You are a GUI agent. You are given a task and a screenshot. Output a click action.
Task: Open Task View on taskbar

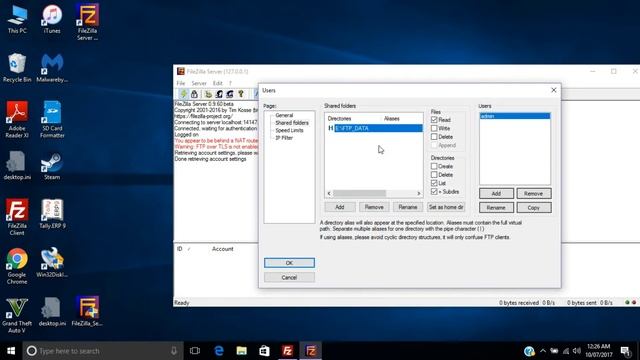point(195,351)
